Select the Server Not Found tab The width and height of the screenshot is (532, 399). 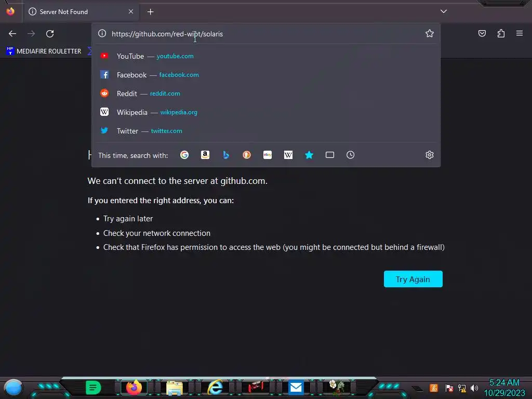[82, 12]
